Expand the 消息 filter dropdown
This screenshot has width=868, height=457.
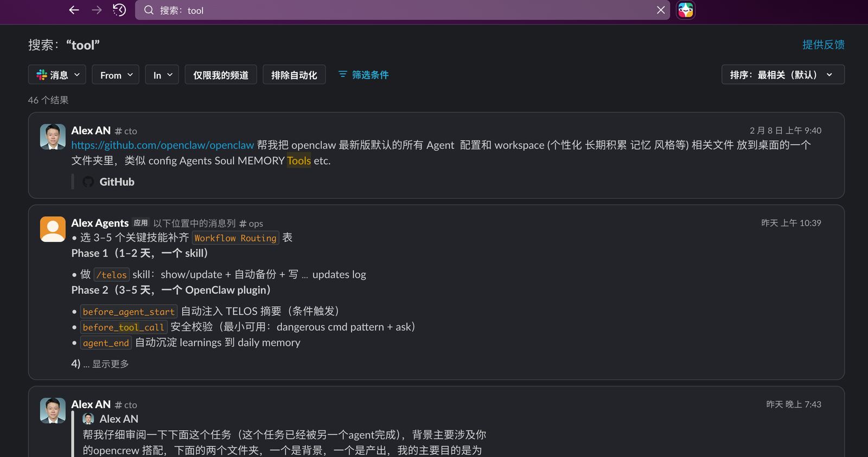58,75
